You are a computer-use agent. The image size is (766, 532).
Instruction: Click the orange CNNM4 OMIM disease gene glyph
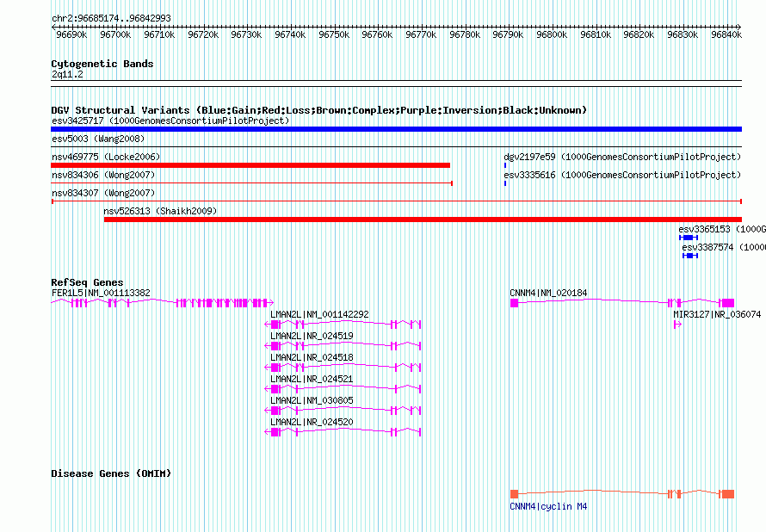pos(622,494)
